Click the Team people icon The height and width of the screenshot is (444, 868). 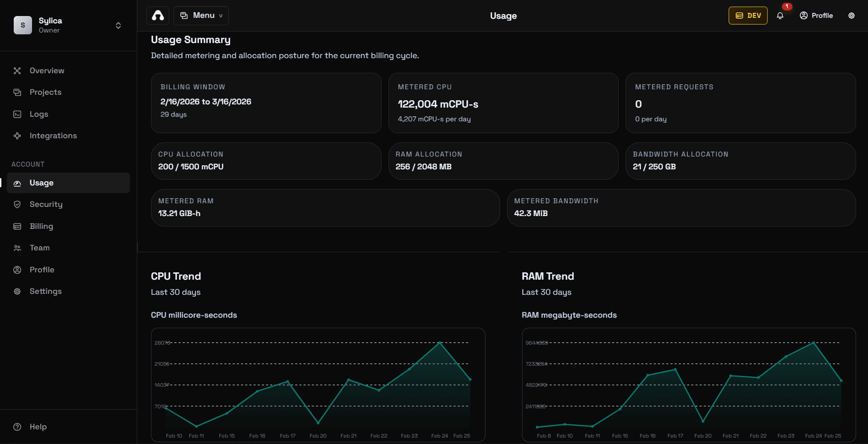(x=17, y=248)
